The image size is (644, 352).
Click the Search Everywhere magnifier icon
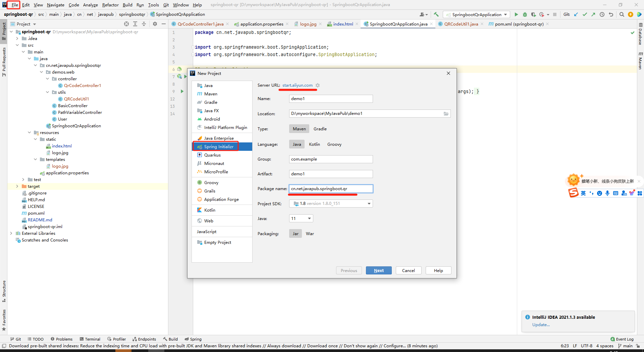pyautogui.click(x=622, y=14)
